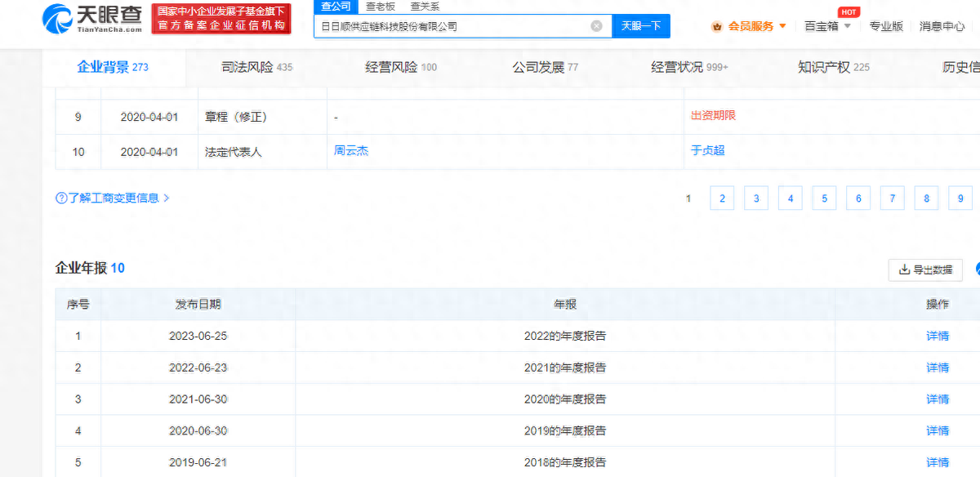Go to page 5 of change records

(x=824, y=198)
